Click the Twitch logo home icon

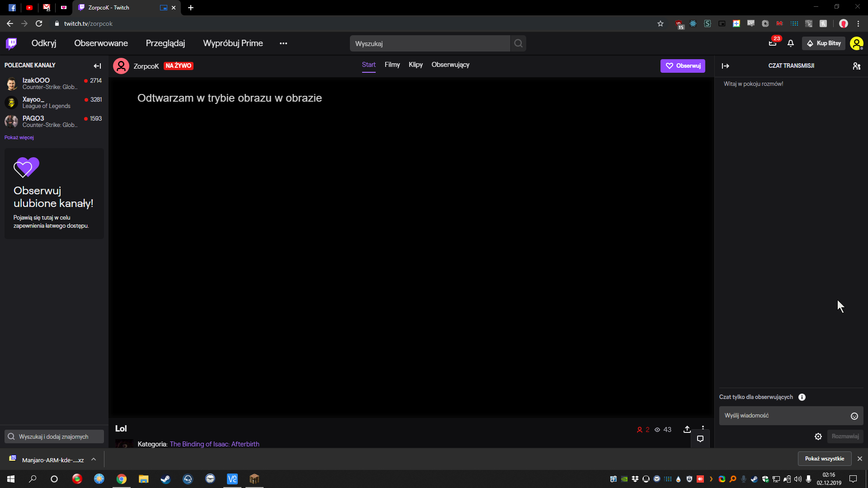pos(11,43)
